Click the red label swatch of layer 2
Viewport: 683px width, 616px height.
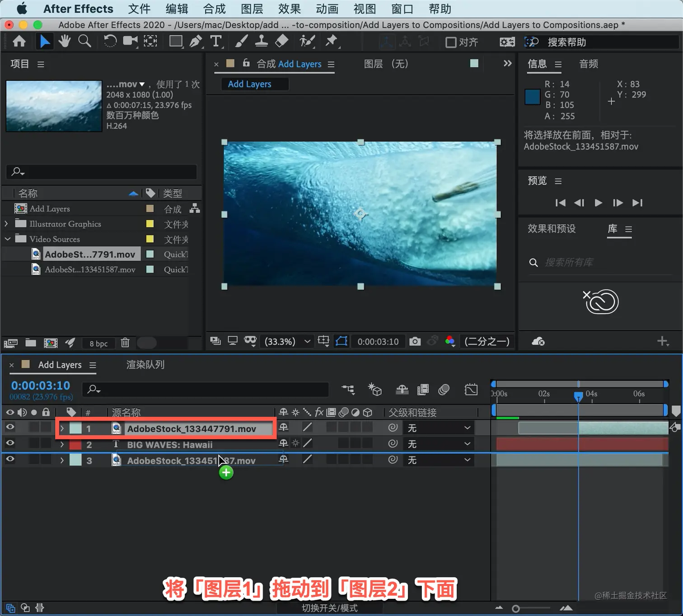click(x=75, y=445)
